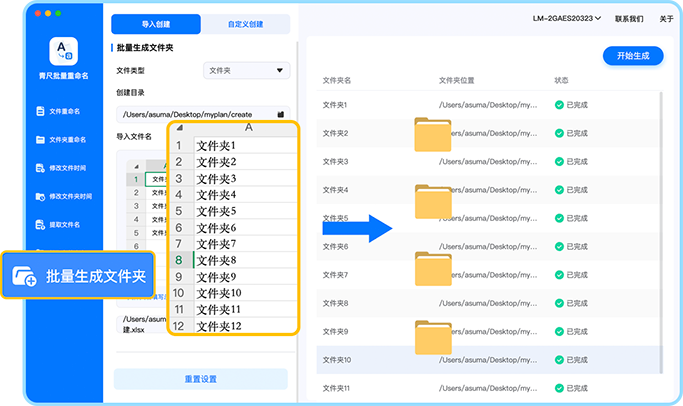Click the 批量生成文件夹 folder-plus icon

(x=26, y=276)
